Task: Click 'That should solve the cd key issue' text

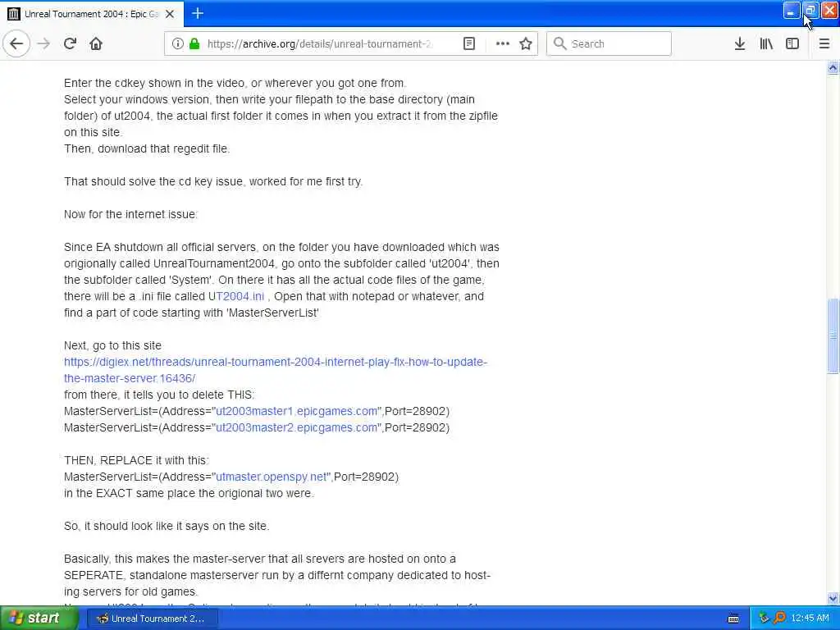Action: coord(213,181)
